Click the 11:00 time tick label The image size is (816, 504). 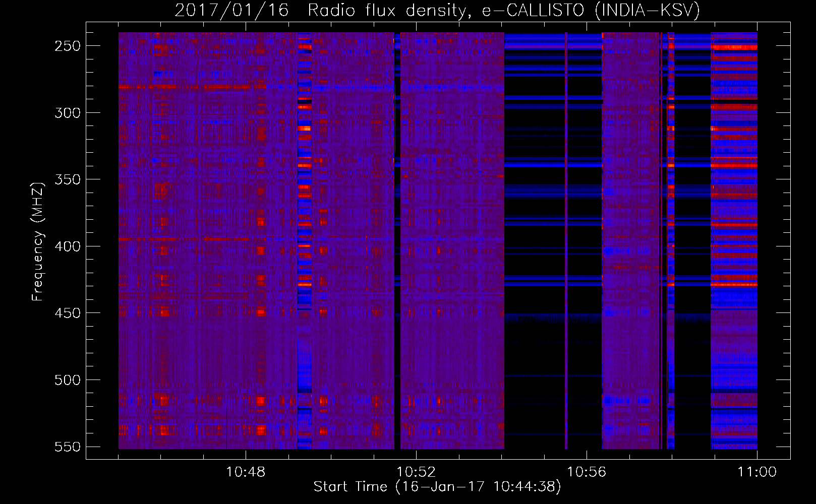(757, 472)
